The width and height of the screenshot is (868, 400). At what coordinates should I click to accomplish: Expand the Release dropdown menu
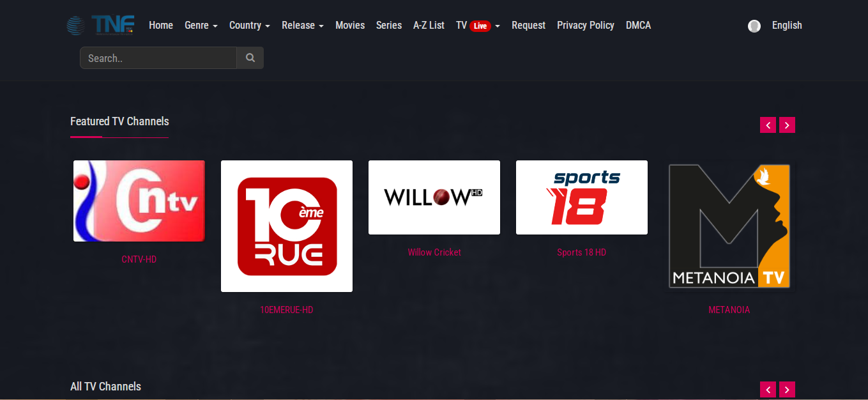(x=303, y=26)
